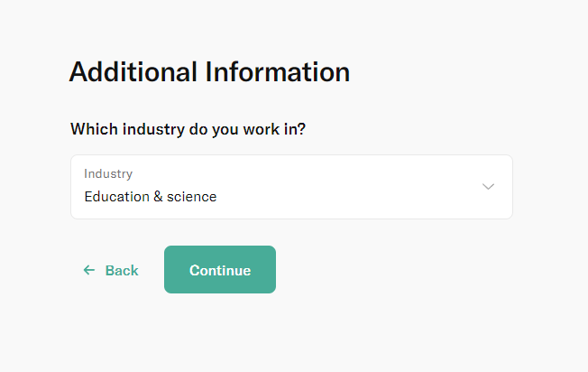The width and height of the screenshot is (588, 372).
Task: Click the left arrow icon beside Back
Action: pos(89,270)
